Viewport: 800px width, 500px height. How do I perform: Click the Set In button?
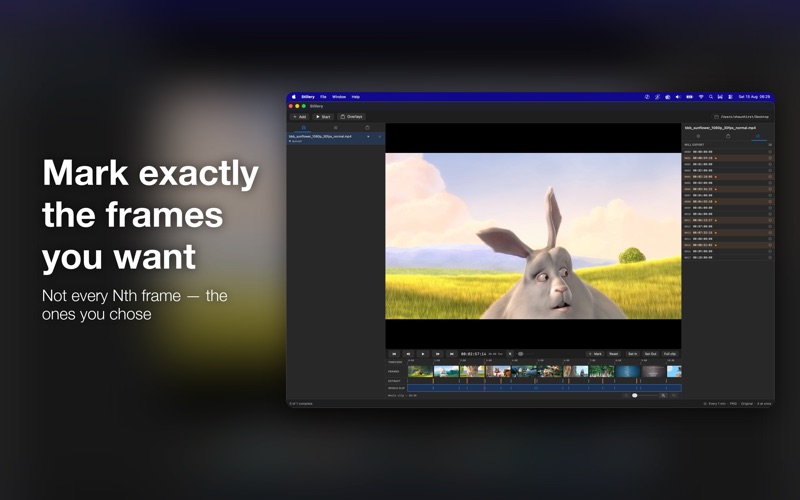pos(633,354)
